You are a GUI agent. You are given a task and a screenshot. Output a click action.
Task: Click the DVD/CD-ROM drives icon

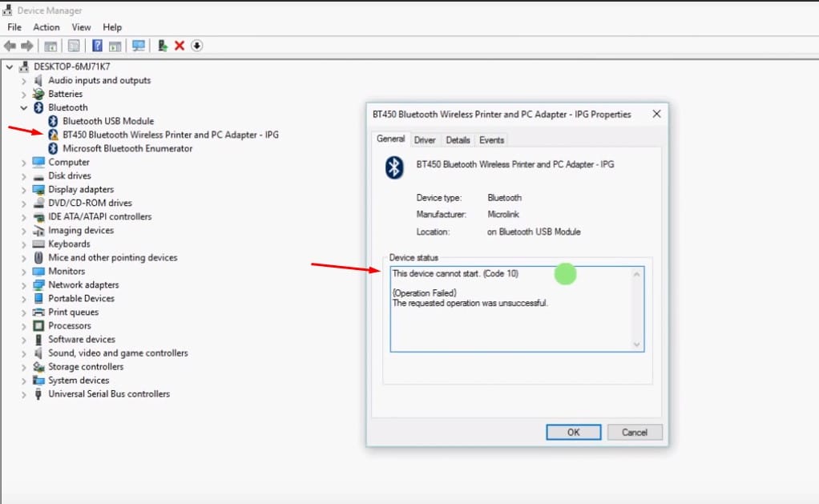[x=38, y=204]
